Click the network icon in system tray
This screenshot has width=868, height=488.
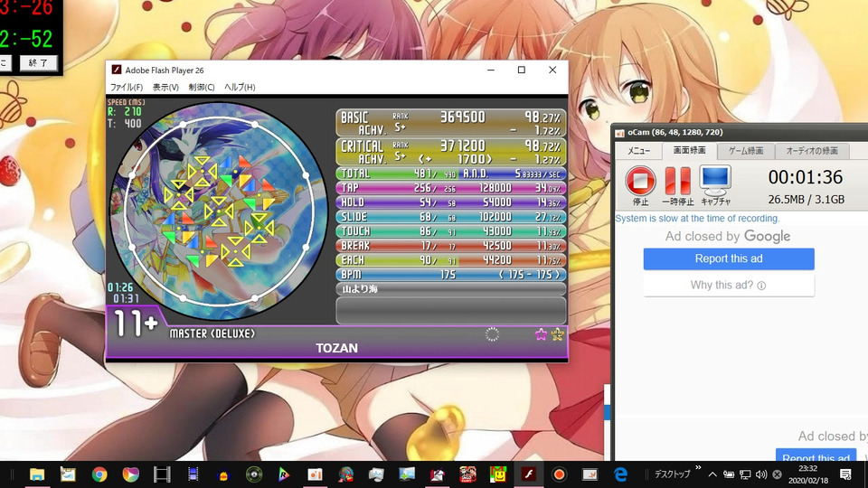click(x=745, y=474)
